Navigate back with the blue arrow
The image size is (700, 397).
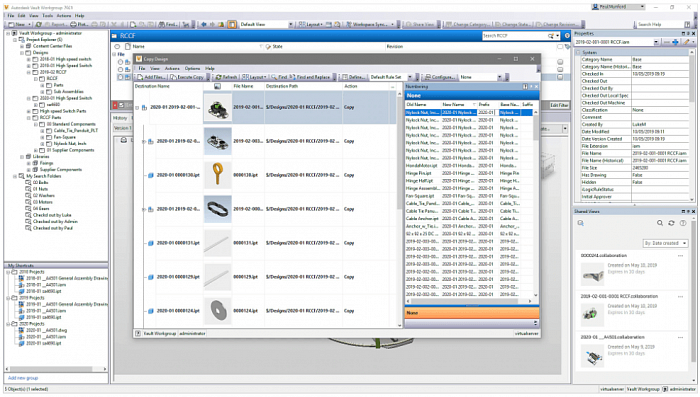(204, 24)
